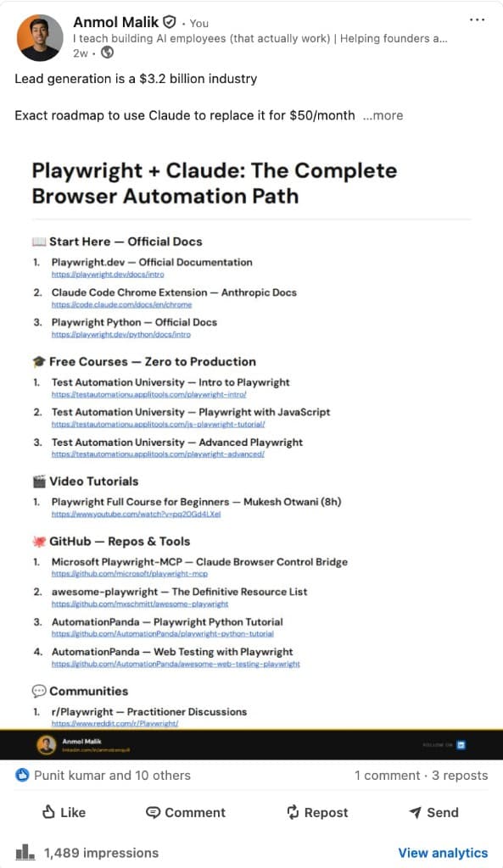Open the three-dot post options menu
Screen dimensions: 503x868
point(477,20)
